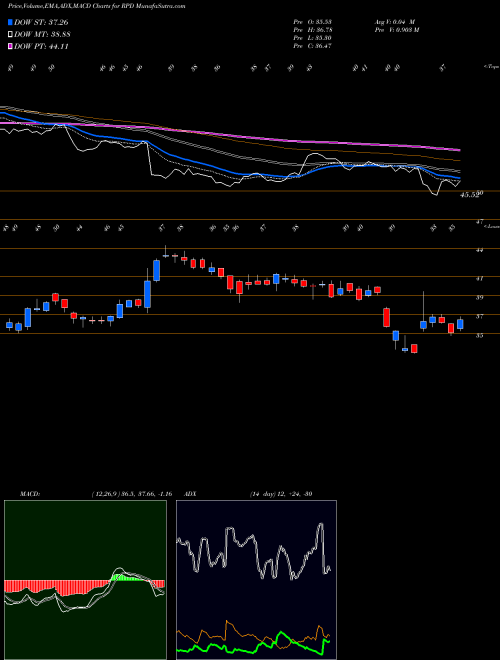Click the 'Avg V' average volume text

395,22
